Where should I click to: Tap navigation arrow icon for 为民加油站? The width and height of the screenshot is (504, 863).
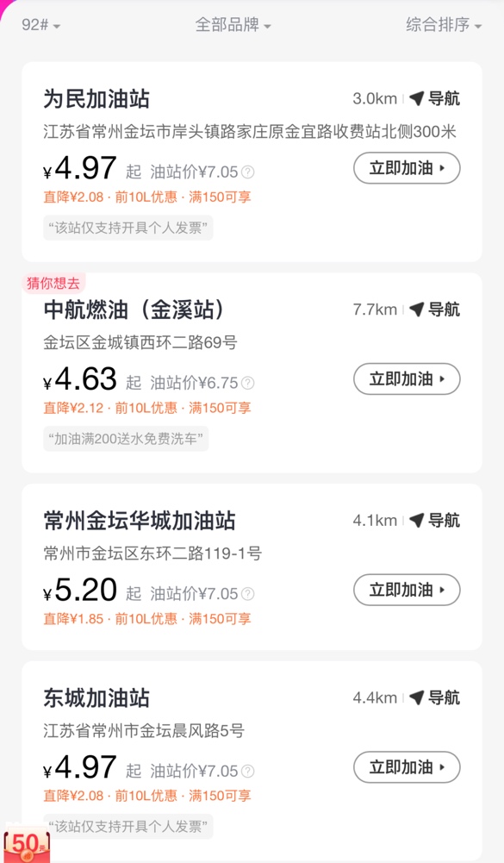click(416, 98)
